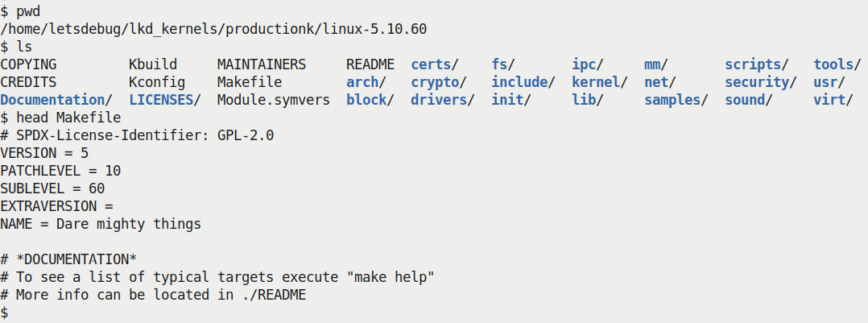Click the kernel/ directory entry
Screen dimensions: 868x323
click(x=600, y=82)
